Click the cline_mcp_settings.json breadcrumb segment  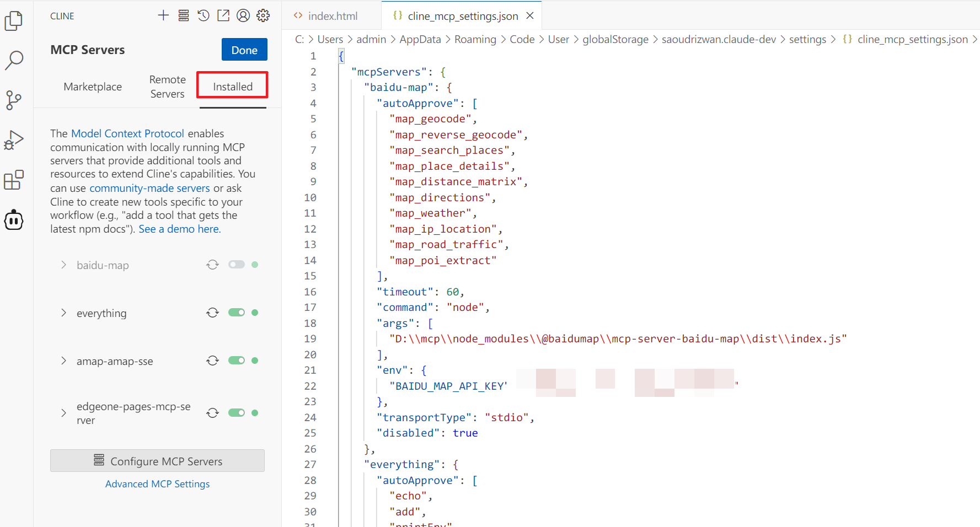click(x=912, y=39)
